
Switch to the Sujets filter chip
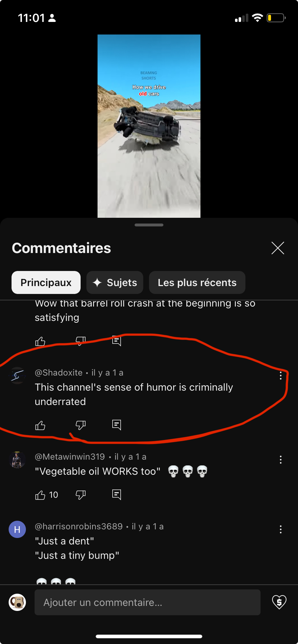point(115,282)
